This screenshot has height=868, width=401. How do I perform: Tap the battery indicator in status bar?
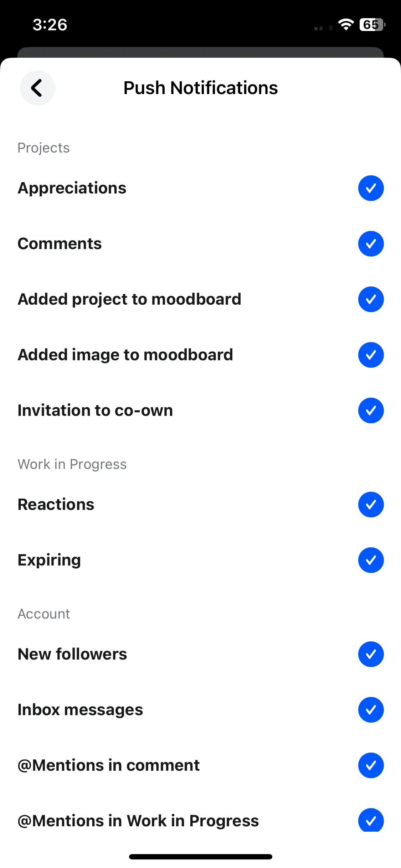[x=372, y=25]
